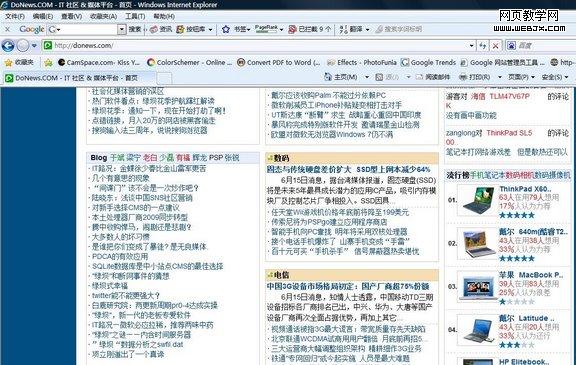Open the '几个有意思的现象' blog link
Screen dimensions: 576x365
[120, 178]
